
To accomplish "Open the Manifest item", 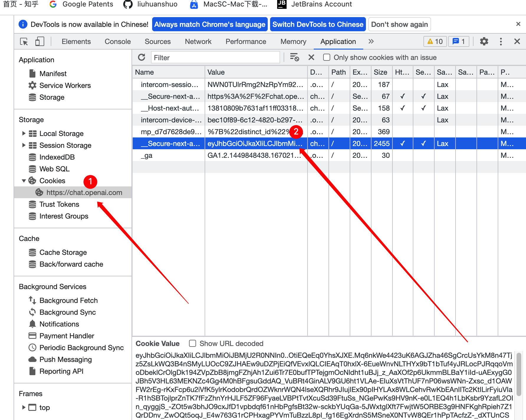I will click(53, 73).
